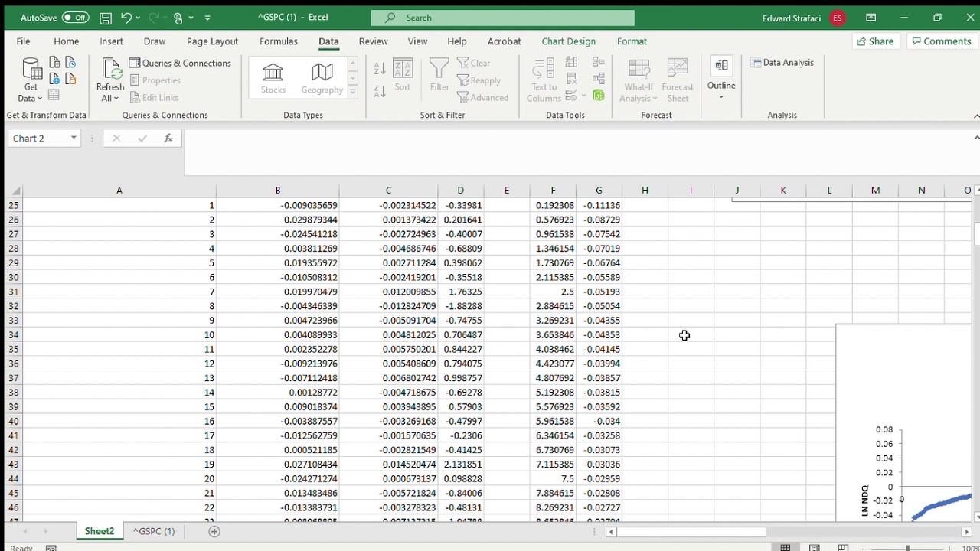The height and width of the screenshot is (551, 980).
Task: Select cell containing 0.029879344
Action: click(x=278, y=220)
